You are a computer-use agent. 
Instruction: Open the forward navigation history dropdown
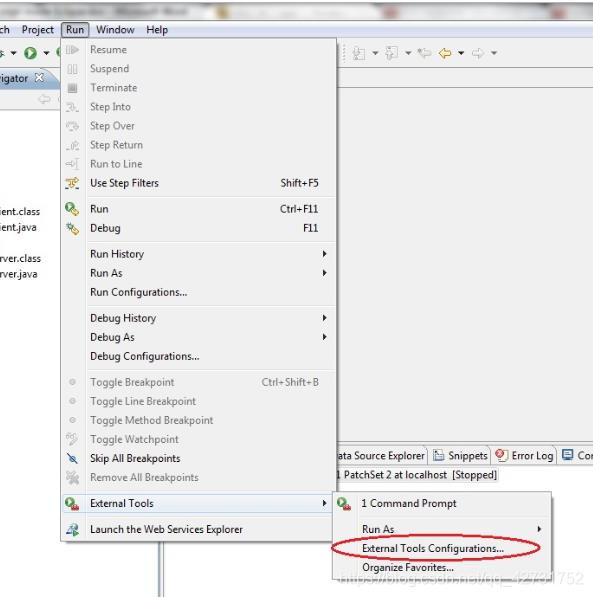click(x=494, y=53)
